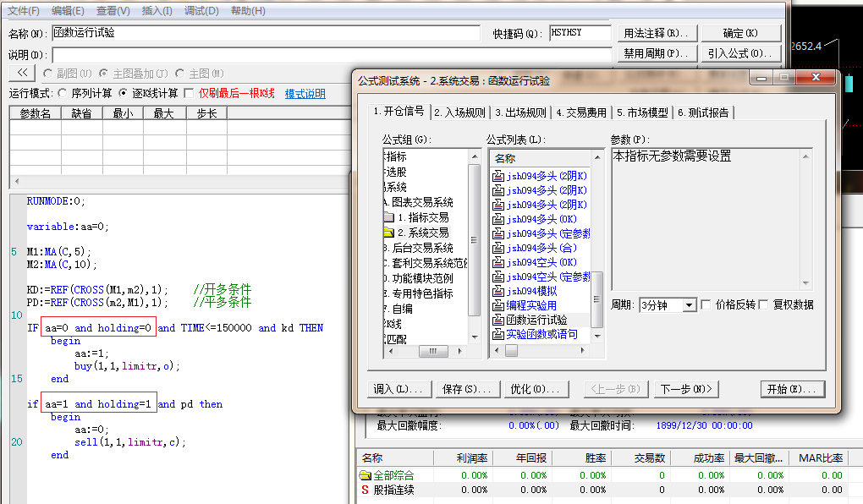
Task: Click the 函数运行试验 formula icon in list
Action: point(498,320)
